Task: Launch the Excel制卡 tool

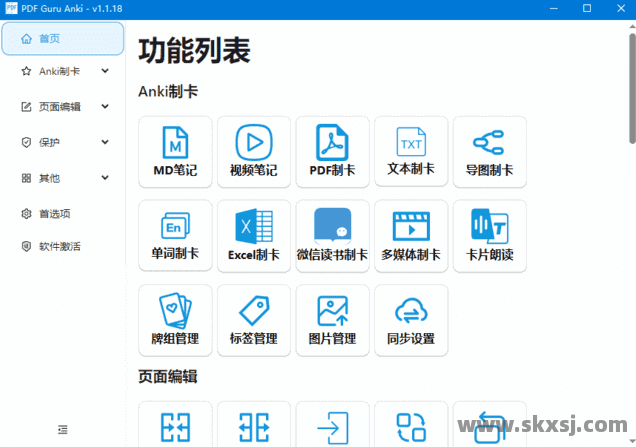Action: (x=253, y=236)
